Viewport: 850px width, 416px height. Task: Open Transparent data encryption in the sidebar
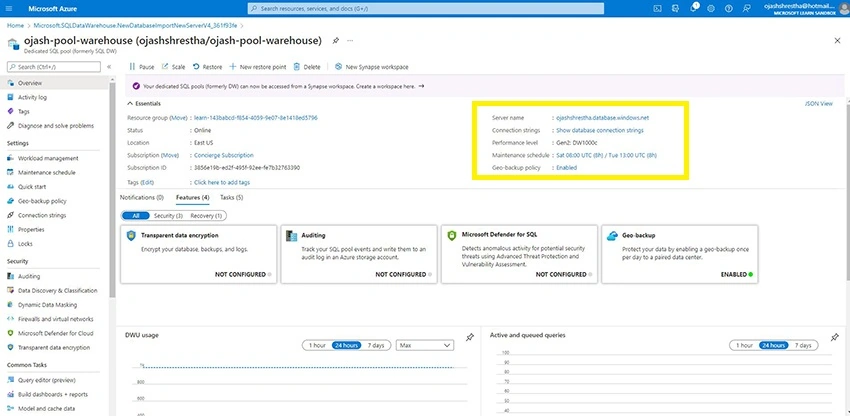[54, 348]
